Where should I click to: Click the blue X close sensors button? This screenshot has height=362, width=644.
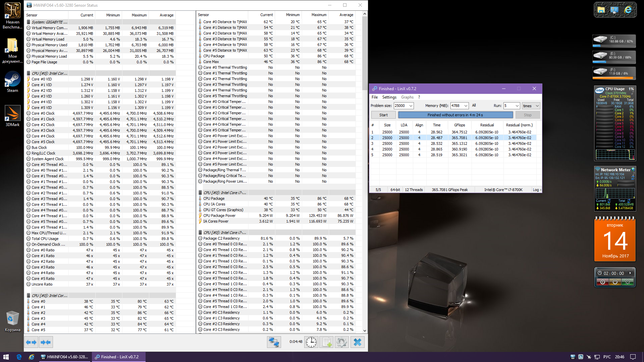coord(358,342)
